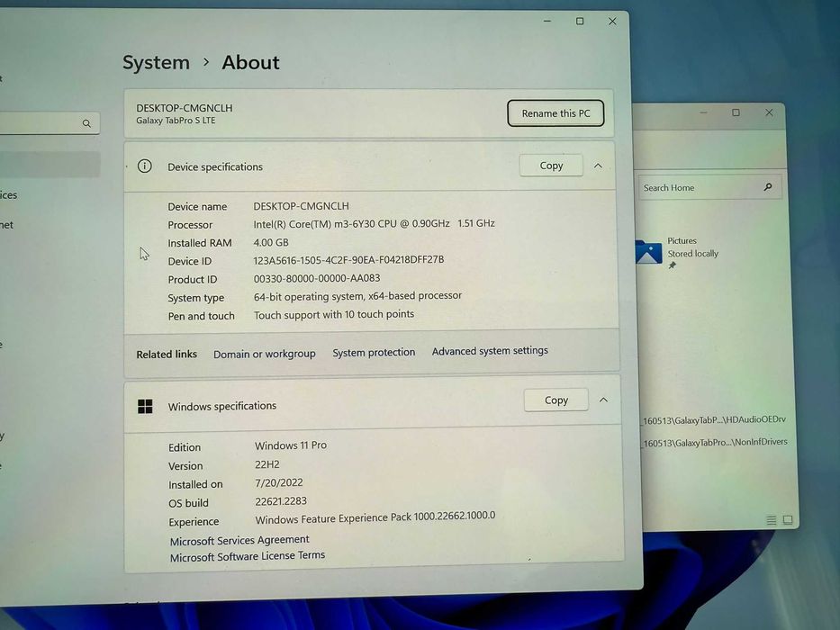Select the Device name value DESKTOP-CMGNCLH
The width and height of the screenshot is (840, 630).
click(301, 206)
